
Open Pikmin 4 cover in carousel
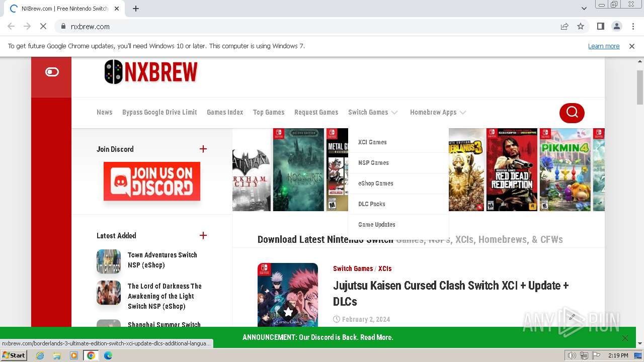pyautogui.click(x=565, y=169)
